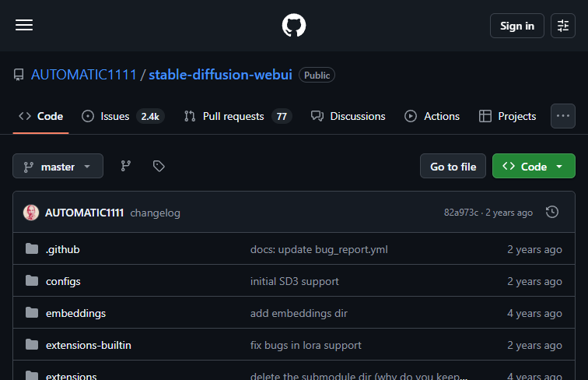Open the embeddings folder
The width and height of the screenshot is (588, 380).
point(75,313)
